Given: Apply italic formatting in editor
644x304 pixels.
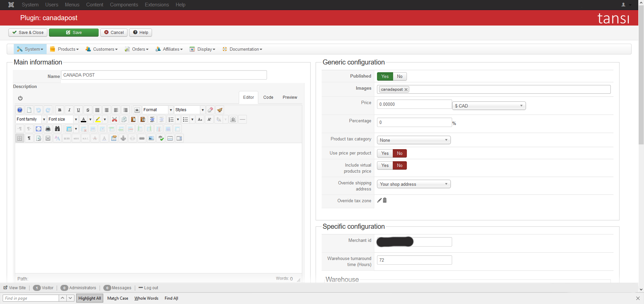Looking at the screenshot, I should [x=69, y=110].
